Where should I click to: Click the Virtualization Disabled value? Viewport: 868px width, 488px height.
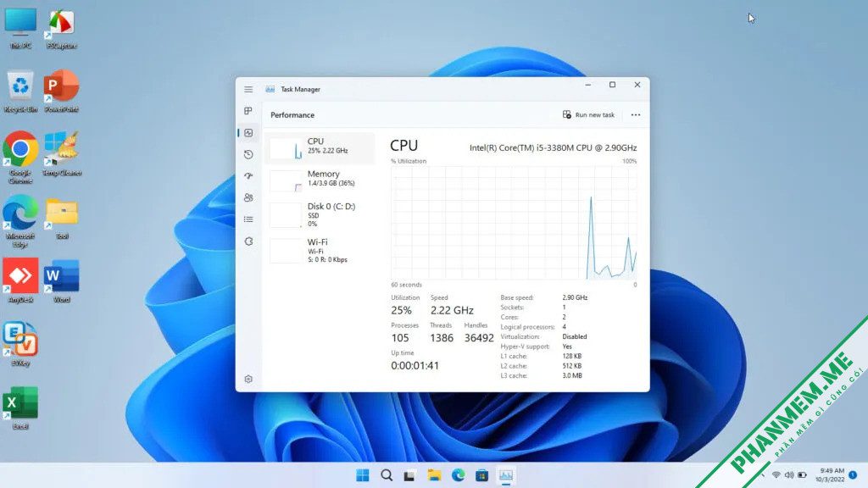click(575, 336)
